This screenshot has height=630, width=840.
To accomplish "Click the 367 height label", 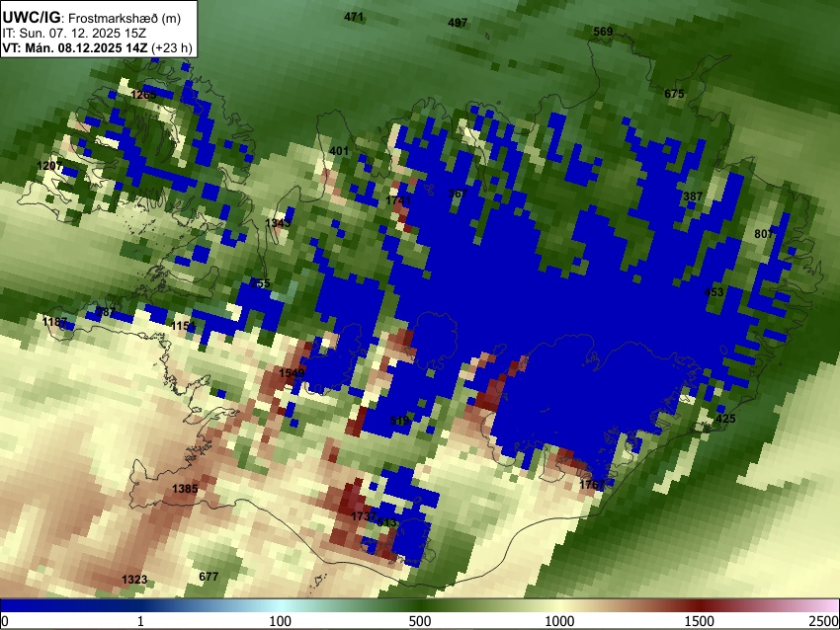I will [x=458, y=194].
